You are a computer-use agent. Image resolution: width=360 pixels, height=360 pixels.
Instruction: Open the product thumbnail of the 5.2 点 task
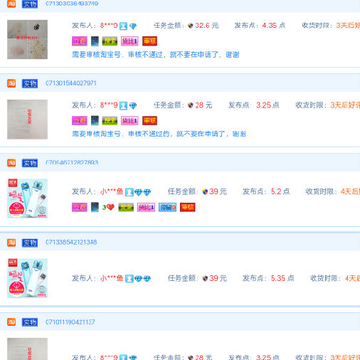(x=27, y=198)
